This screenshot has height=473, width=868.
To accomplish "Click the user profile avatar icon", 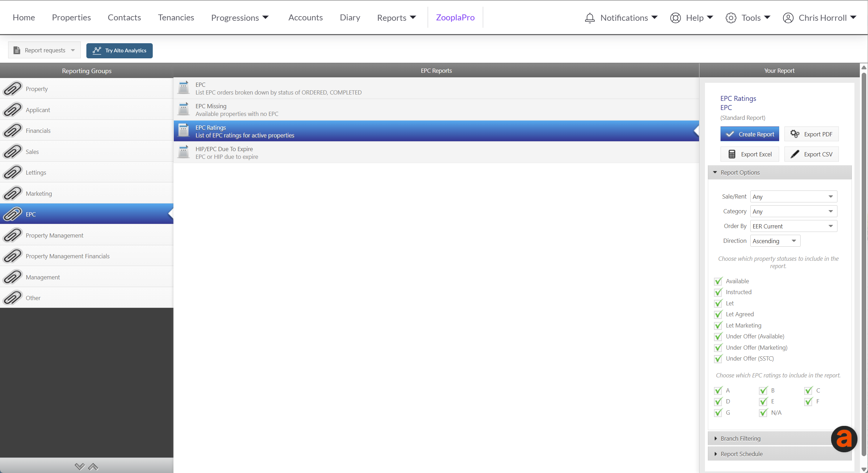I will 788,18.
